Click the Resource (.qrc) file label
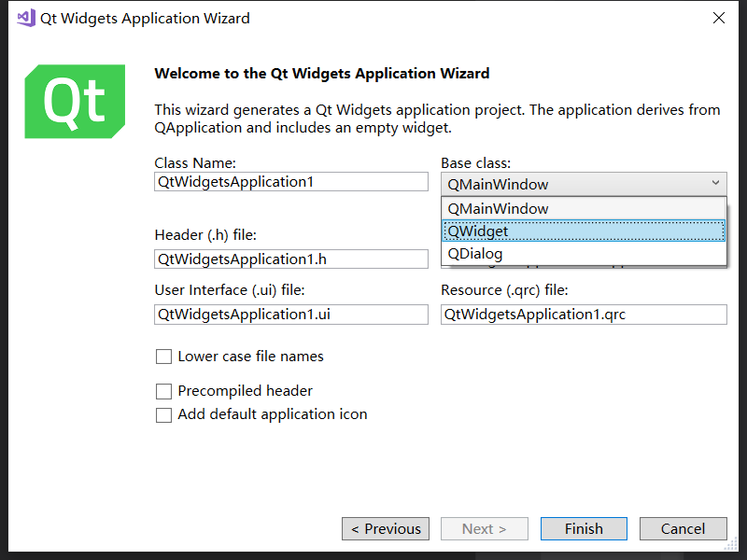Viewport: 747px width, 560px height. click(504, 290)
